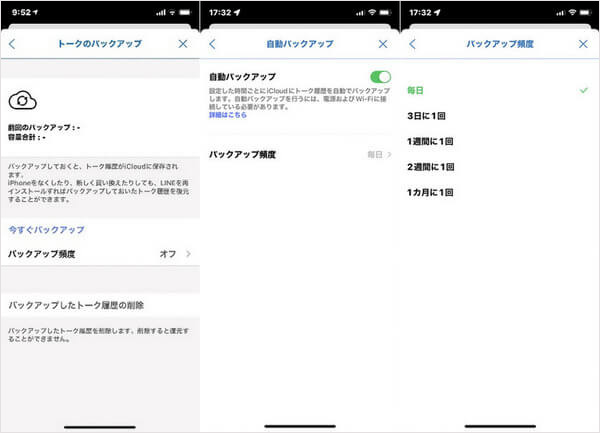This screenshot has width=600, height=433.
Task: Toggle the 自動バックアップ switch
Action: point(380,77)
